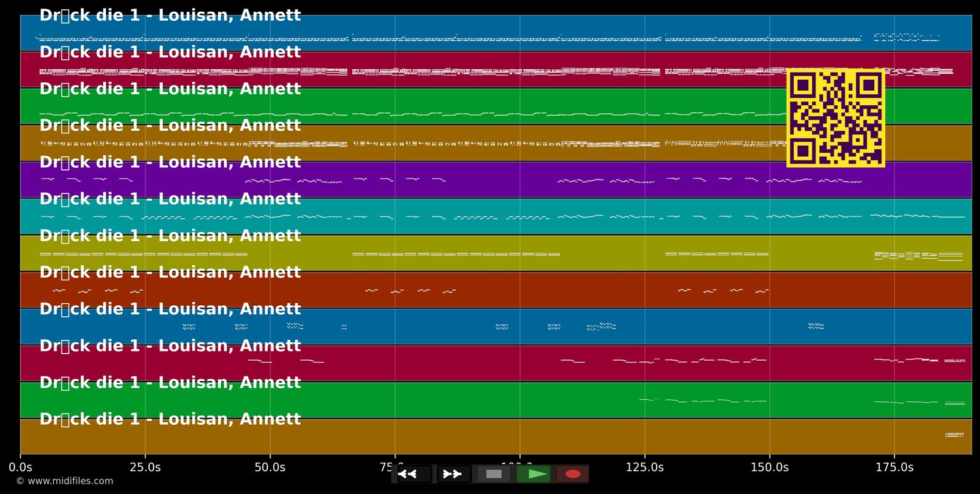The height and width of the screenshot is (494, 980).
Task: Select the purple track lane
Action: pos(496,180)
